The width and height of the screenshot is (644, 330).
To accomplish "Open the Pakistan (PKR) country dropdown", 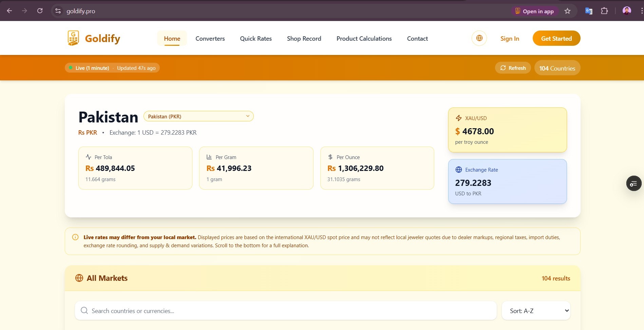I will 198,116.
